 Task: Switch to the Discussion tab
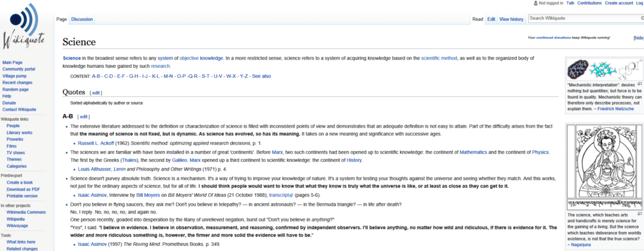[82, 20]
